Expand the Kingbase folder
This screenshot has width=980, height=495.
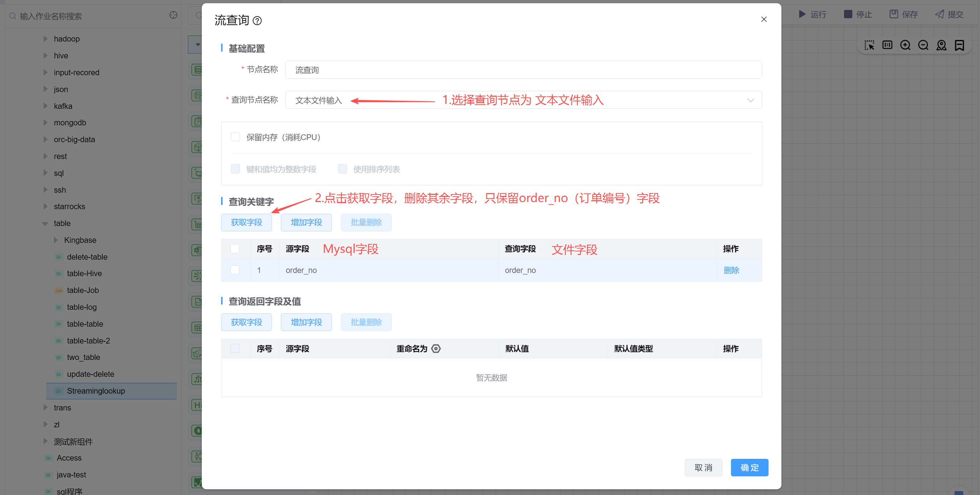click(56, 240)
